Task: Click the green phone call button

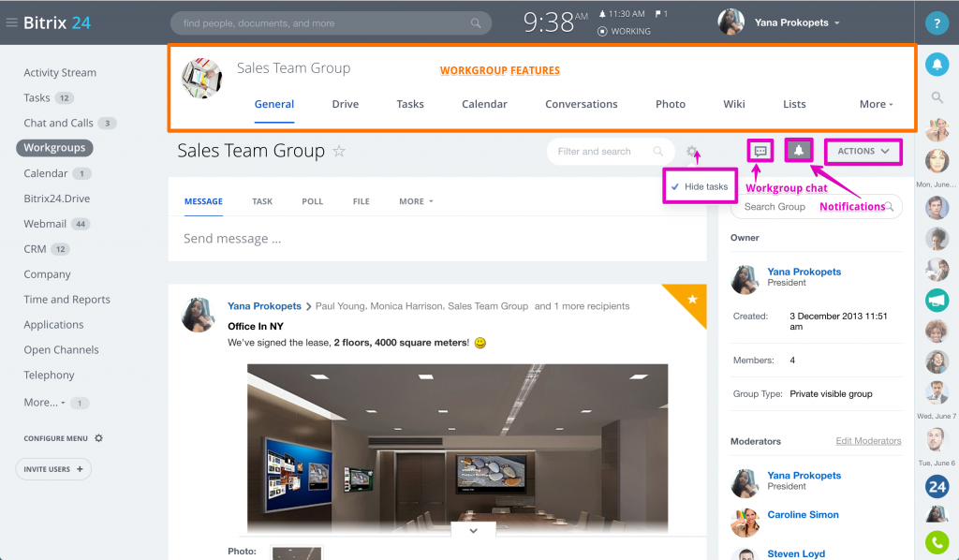Action: tap(937, 541)
